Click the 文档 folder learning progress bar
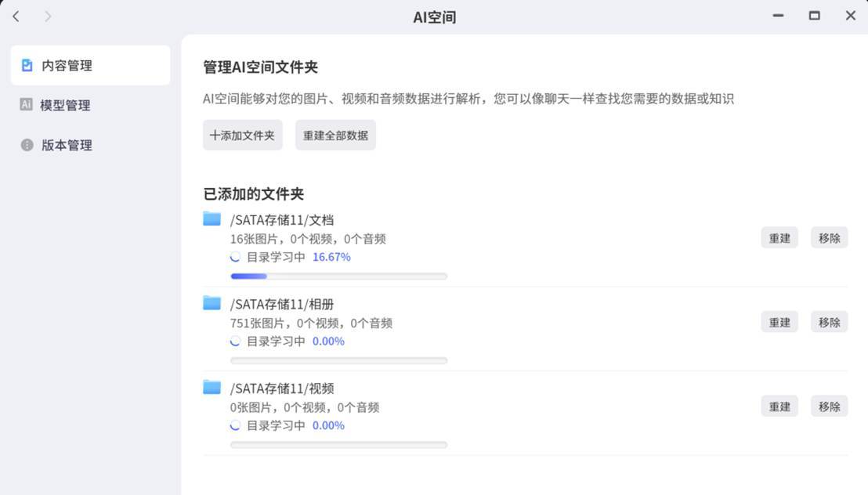 (338, 276)
